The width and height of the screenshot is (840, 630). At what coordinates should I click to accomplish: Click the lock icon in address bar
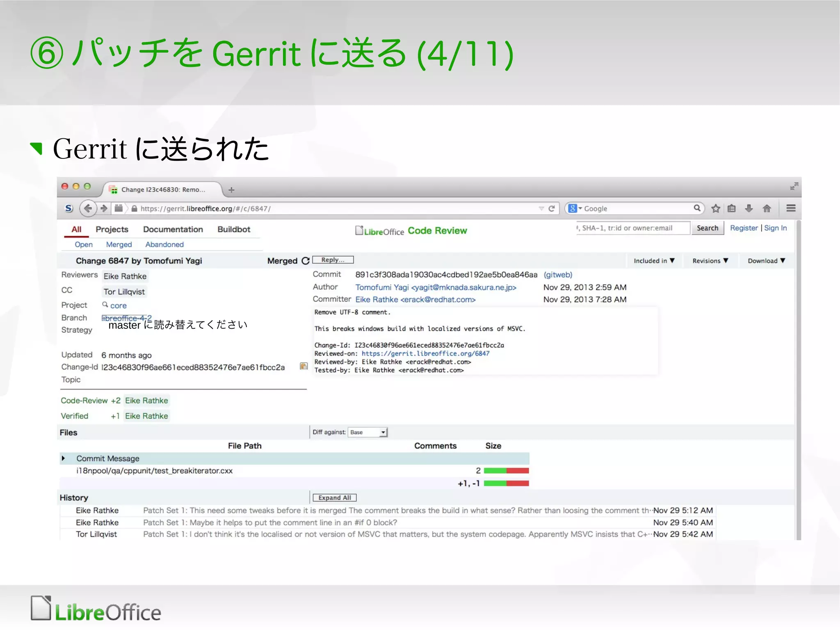point(134,208)
